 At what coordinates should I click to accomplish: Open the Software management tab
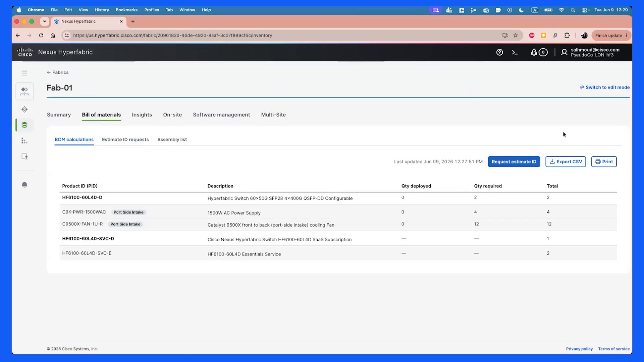221,115
